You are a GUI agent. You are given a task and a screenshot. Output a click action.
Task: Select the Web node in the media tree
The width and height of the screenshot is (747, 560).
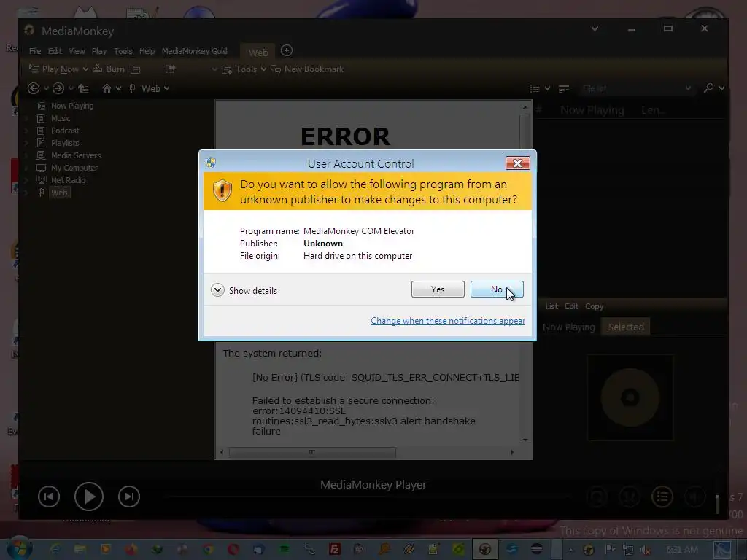59,192
